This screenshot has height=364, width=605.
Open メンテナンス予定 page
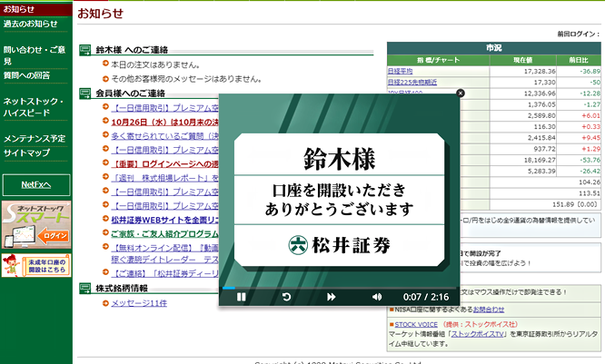pyautogui.click(x=35, y=139)
